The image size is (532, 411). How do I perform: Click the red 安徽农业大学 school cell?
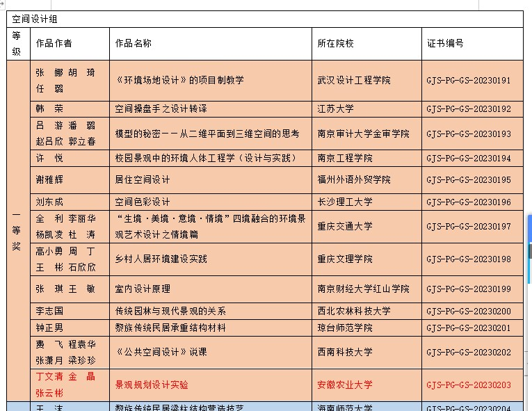pos(345,385)
